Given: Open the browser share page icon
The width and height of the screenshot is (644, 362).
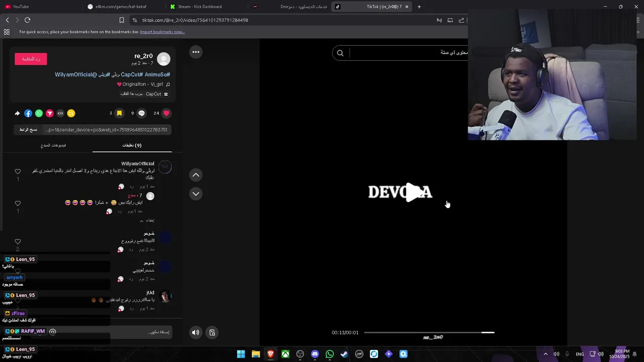Looking at the screenshot, I should coord(461,20).
